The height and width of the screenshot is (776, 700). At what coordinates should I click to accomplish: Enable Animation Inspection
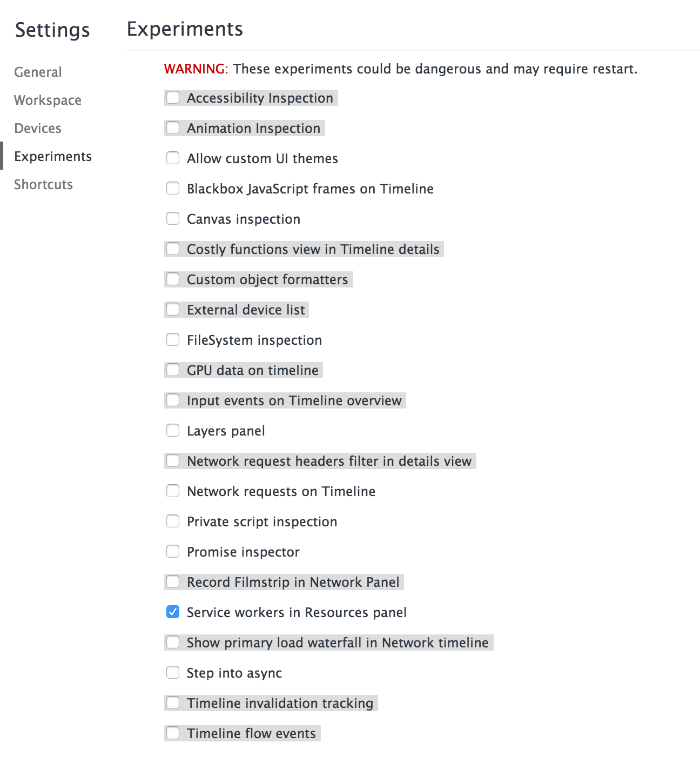[172, 128]
